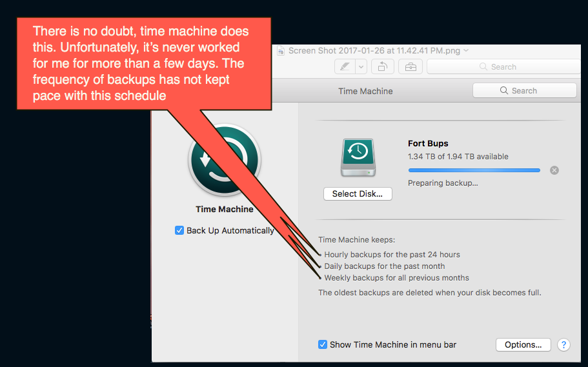Click the Time Machine window title
Screen dimensions: 588x367
click(365, 91)
